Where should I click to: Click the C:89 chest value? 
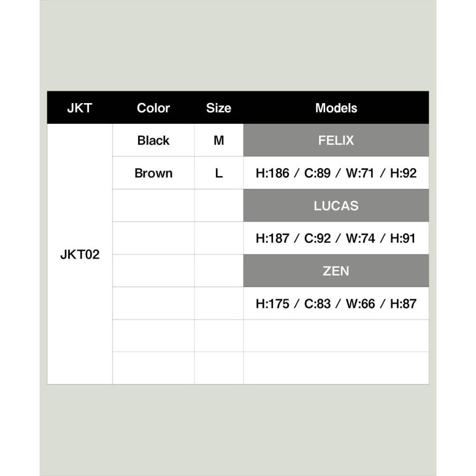[317, 173]
